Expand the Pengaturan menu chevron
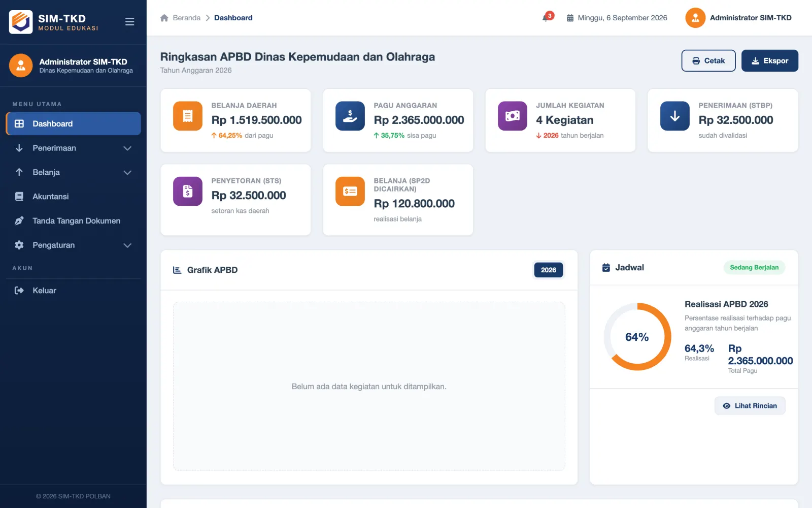Screen dimensions: 812x508 pos(127,245)
